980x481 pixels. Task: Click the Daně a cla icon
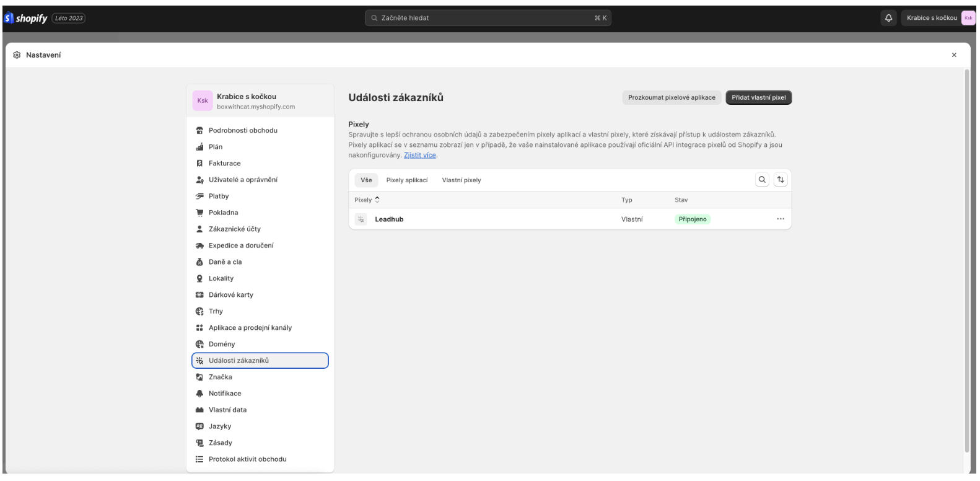[x=199, y=262]
